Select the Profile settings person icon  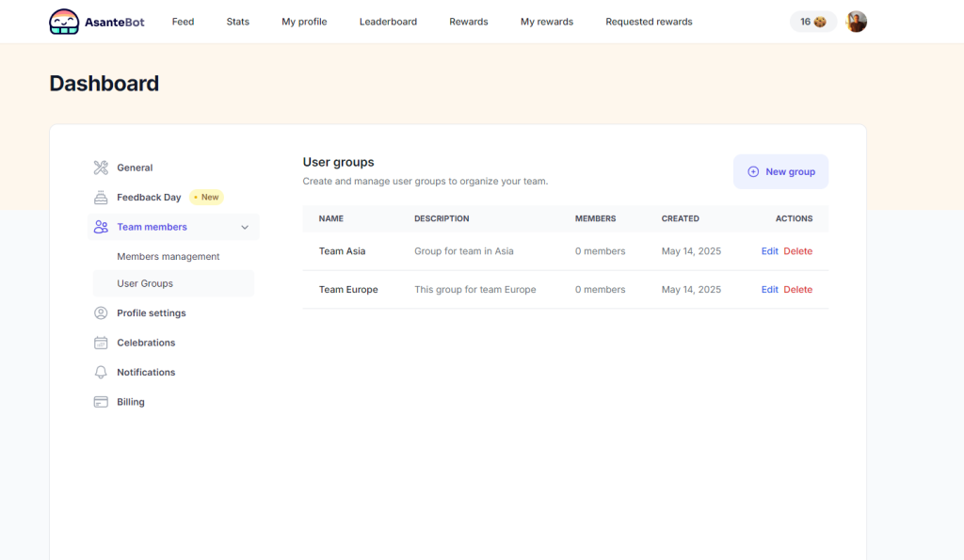tap(101, 313)
